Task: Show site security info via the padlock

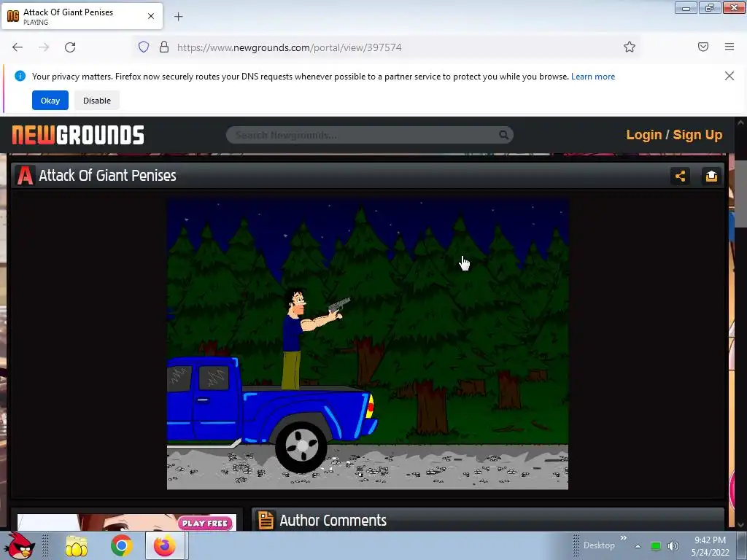Action: (164, 47)
